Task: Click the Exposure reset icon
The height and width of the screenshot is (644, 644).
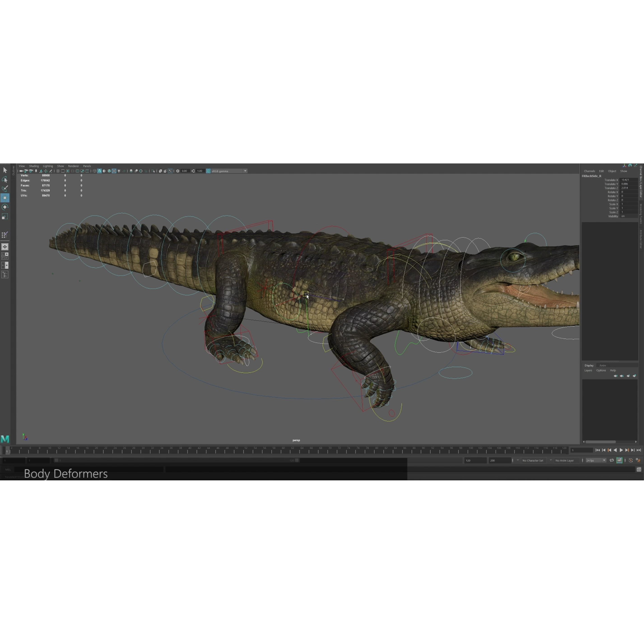Action: pyautogui.click(x=178, y=171)
